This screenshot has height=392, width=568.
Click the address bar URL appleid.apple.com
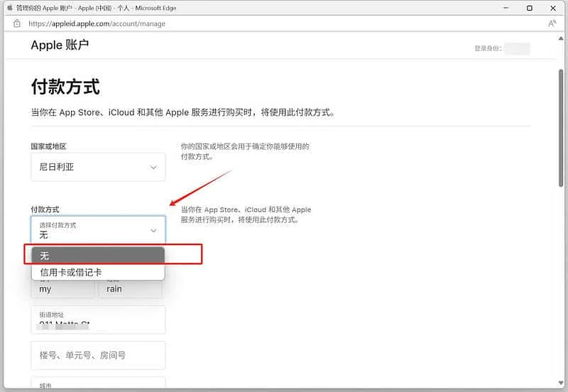pyautogui.click(x=97, y=23)
